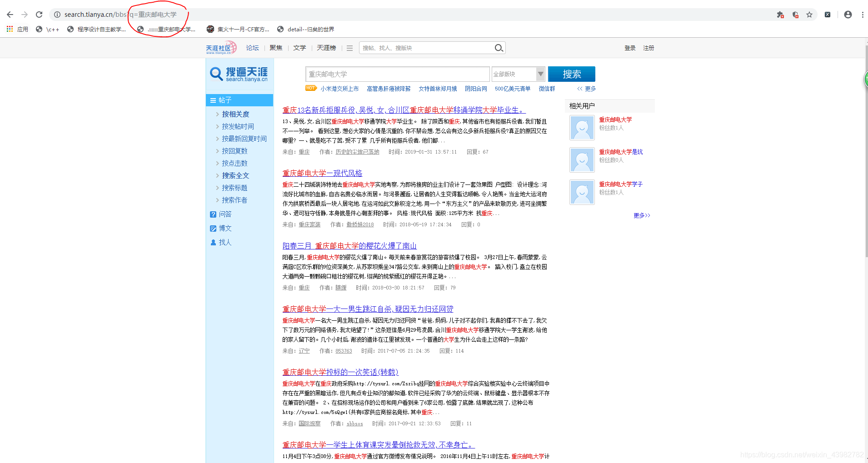Open the Chrome three-dot menu
Image resolution: width=868 pixels, height=463 pixels.
(863, 15)
